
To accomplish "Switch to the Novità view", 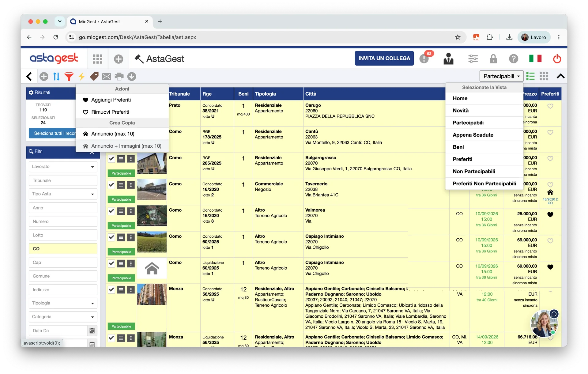I will (x=484, y=111).
